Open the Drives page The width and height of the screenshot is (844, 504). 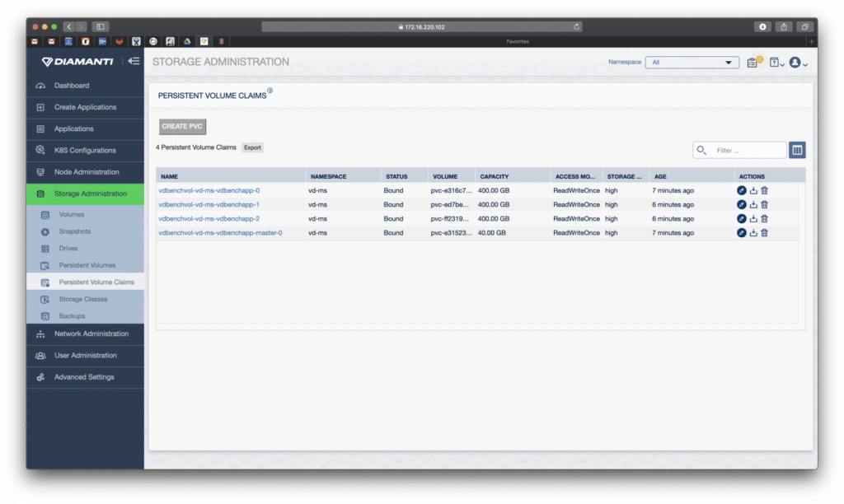(85, 248)
